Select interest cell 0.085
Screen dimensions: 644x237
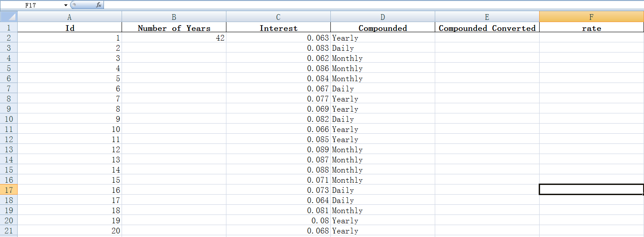pos(278,139)
